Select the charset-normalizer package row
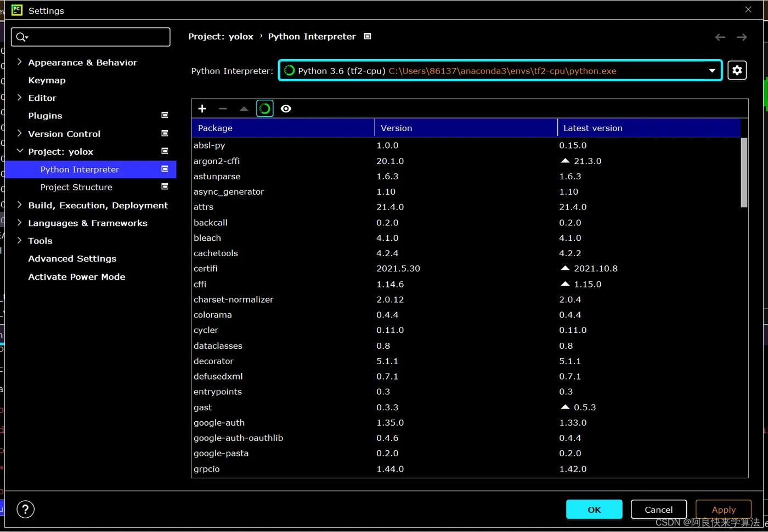The image size is (768, 532). [x=466, y=299]
